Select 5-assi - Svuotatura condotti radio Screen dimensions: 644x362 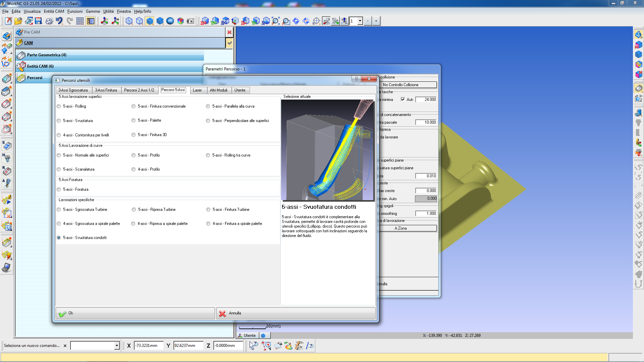(82, 238)
